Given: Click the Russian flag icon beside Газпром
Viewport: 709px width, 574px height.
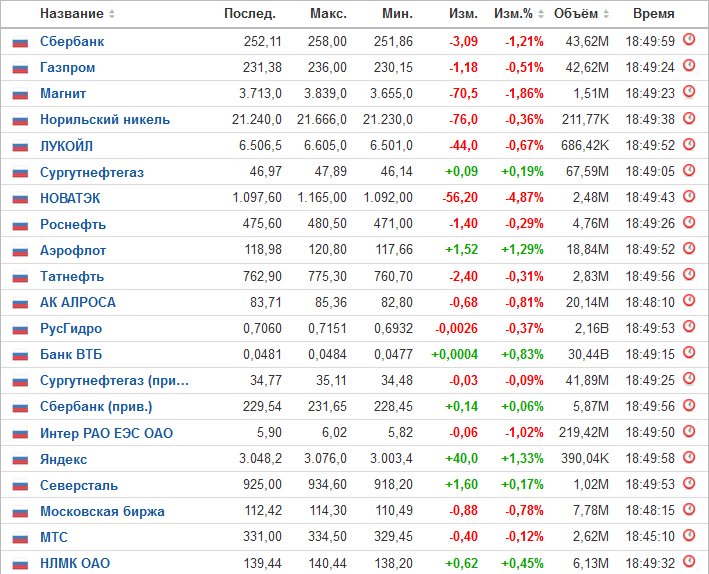Looking at the screenshot, I should click(20, 69).
